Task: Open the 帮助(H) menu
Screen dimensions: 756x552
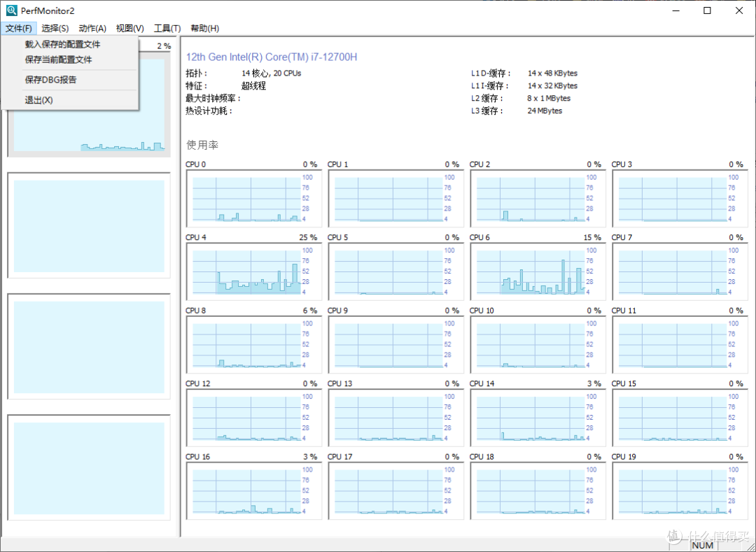Action: click(x=204, y=28)
